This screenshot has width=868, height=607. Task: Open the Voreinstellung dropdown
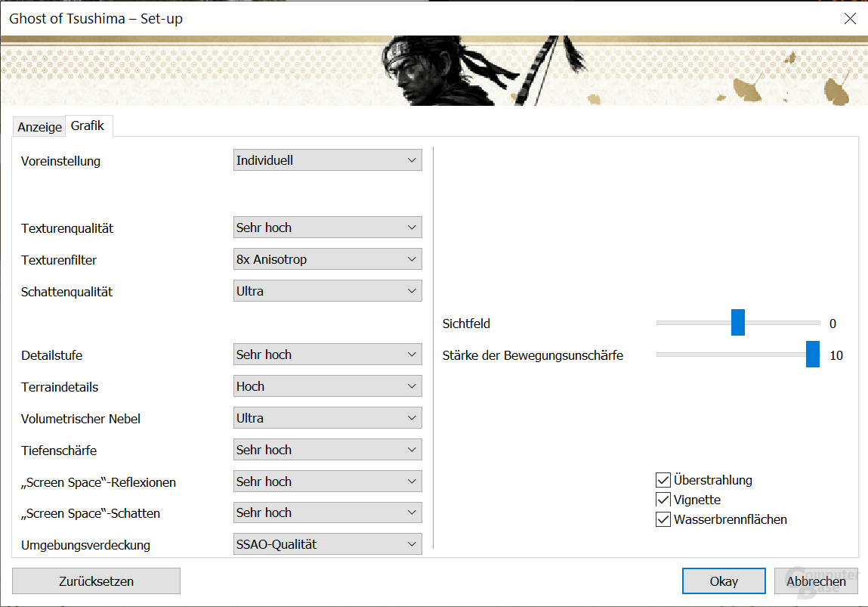coord(328,160)
